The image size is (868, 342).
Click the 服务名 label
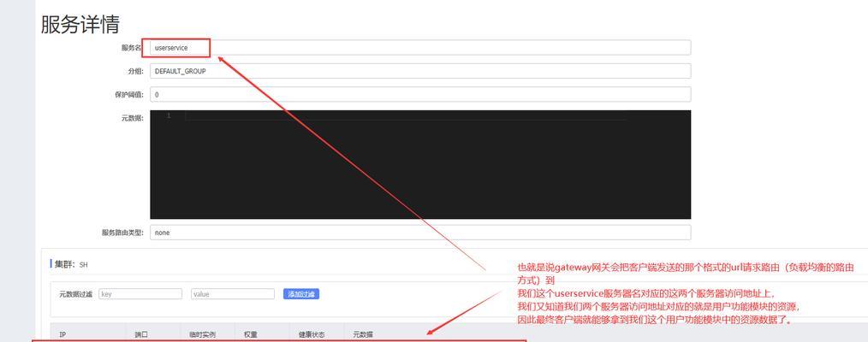click(x=133, y=48)
